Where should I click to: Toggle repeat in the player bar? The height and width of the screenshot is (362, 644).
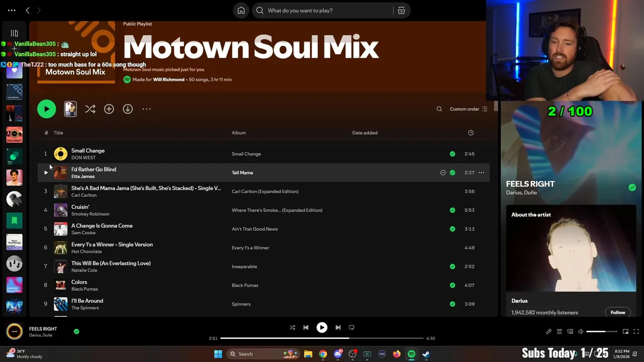click(352, 327)
